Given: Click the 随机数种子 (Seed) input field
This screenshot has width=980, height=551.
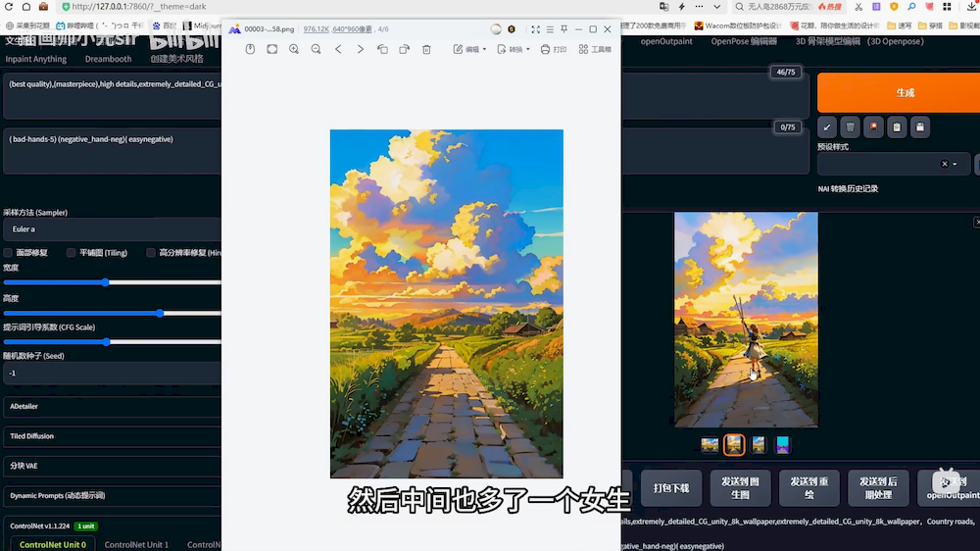Looking at the screenshot, I should point(110,374).
